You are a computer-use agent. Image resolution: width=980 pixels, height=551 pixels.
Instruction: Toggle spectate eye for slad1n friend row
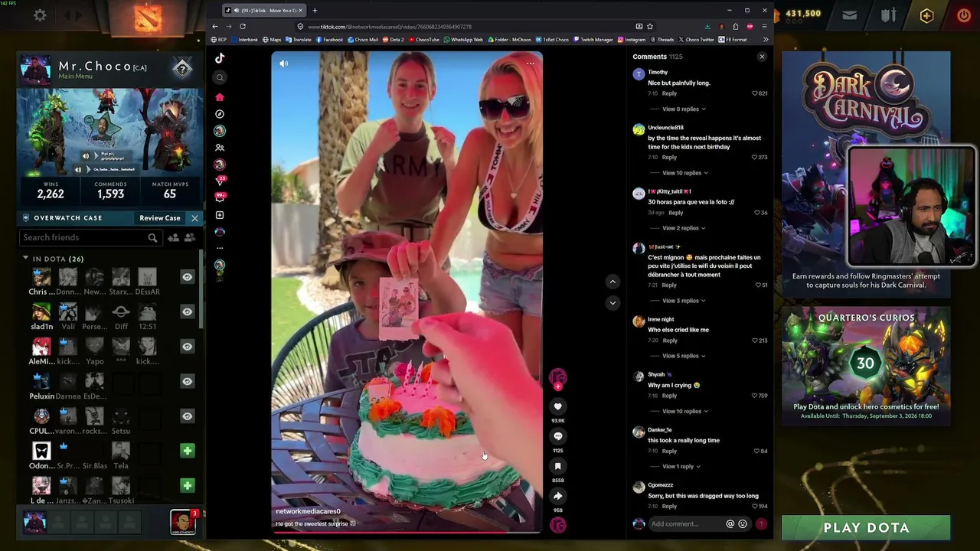tap(187, 311)
